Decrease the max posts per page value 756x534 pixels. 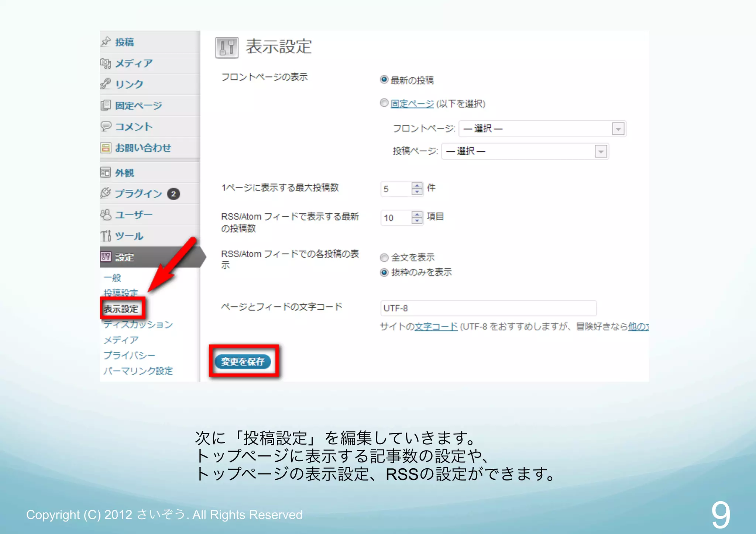[417, 192]
